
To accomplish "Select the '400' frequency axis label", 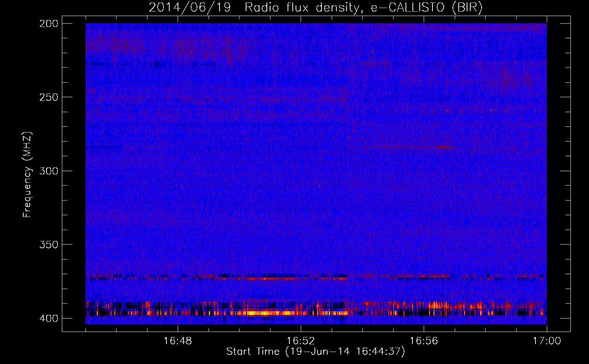I will point(49,318).
